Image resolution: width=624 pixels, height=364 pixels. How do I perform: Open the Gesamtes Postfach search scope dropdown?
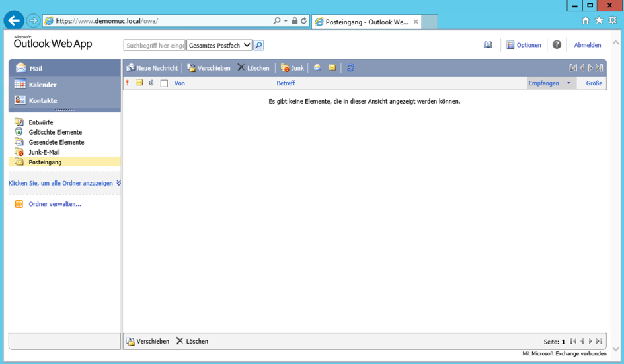tap(219, 46)
